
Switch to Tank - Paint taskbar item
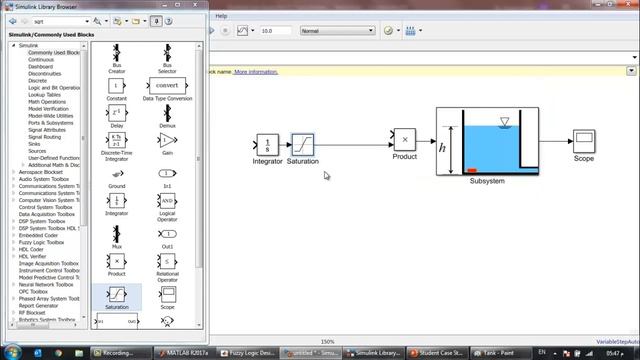pyautogui.click(x=500, y=353)
